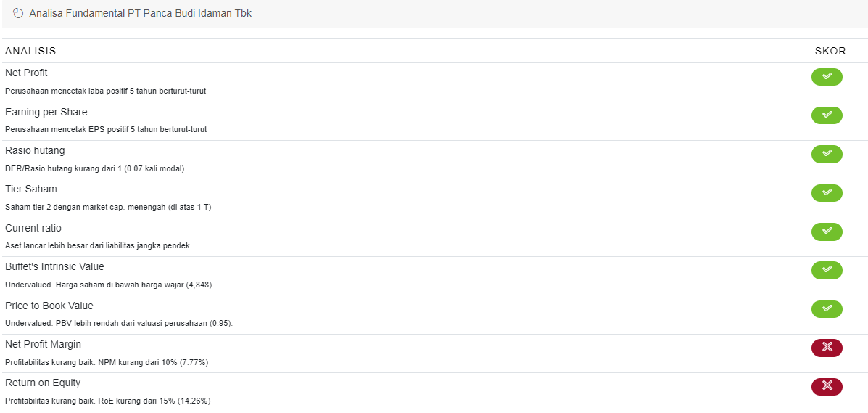Select the Earning per Share row title
The width and height of the screenshot is (868, 413).
pyautogui.click(x=46, y=112)
